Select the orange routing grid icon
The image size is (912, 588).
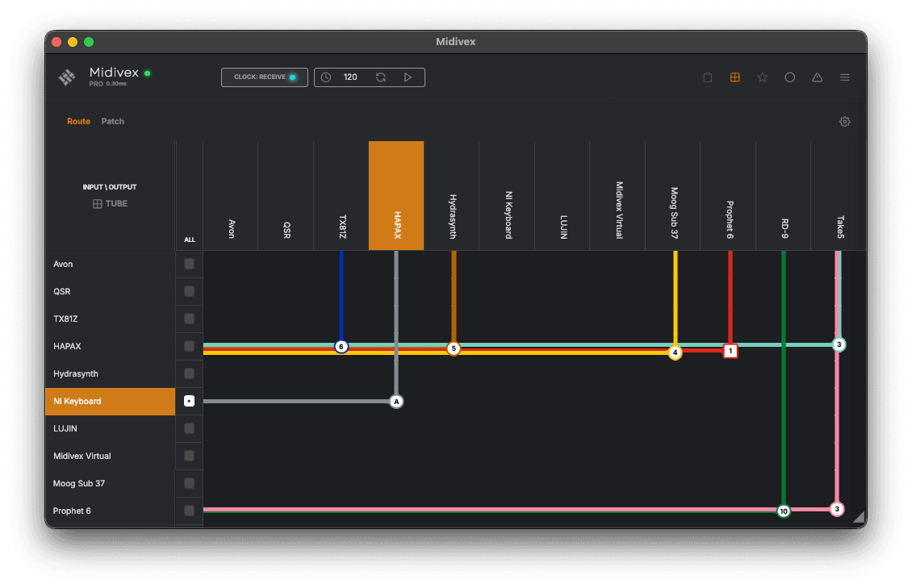(x=735, y=77)
